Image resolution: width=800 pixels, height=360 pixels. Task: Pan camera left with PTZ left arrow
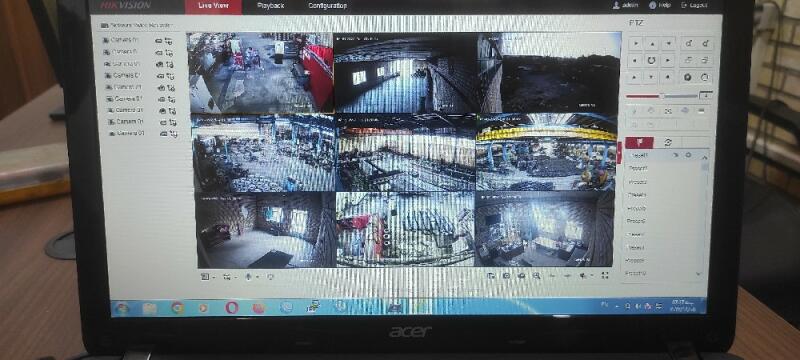[x=635, y=61]
